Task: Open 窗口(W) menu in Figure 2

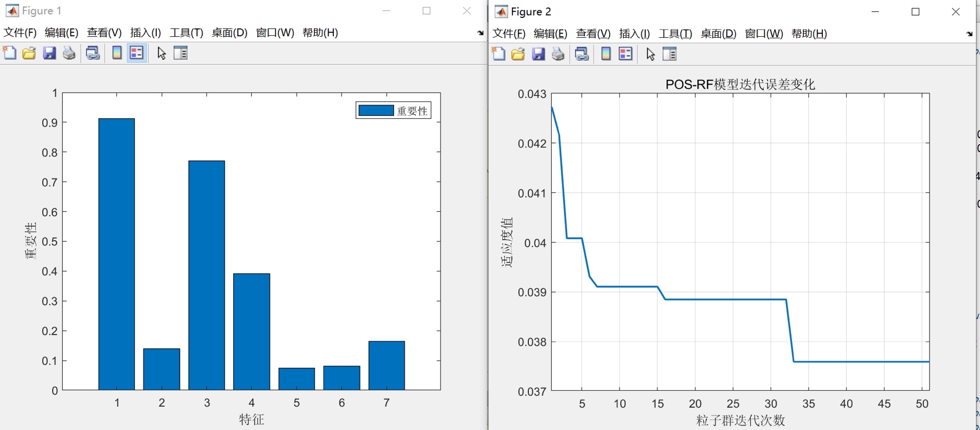Action: pos(764,34)
